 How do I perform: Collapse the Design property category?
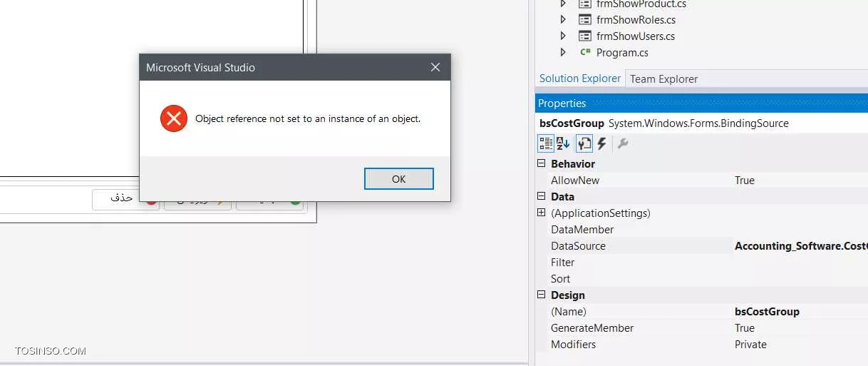click(542, 295)
